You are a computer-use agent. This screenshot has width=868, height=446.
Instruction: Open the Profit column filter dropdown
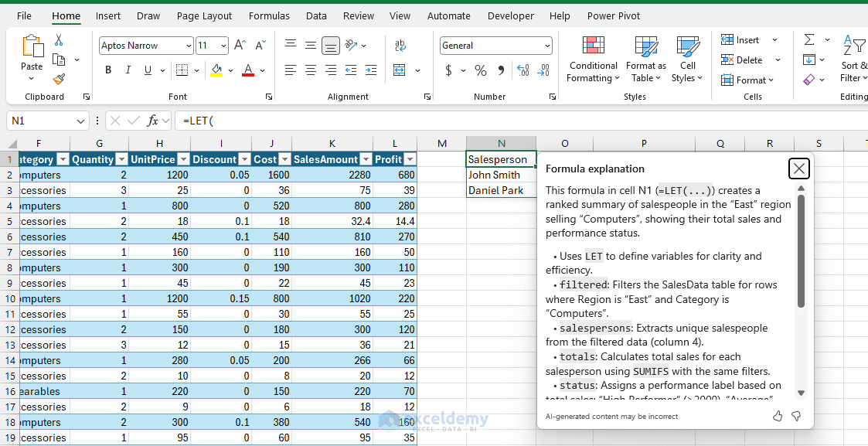[x=410, y=159]
